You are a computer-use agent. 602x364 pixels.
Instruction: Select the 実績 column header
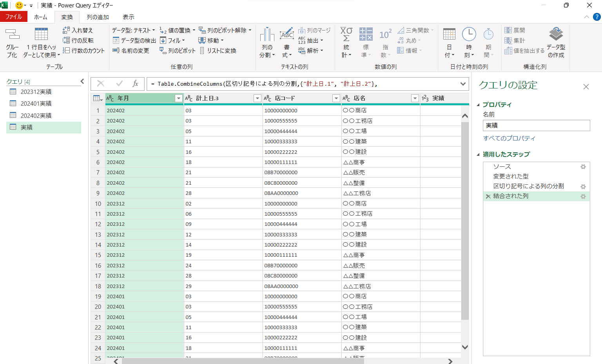444,98
